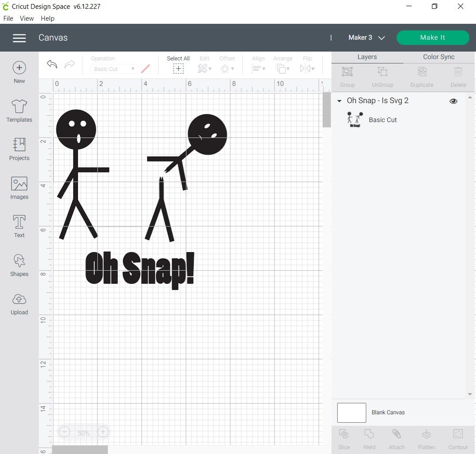Viewport: 476px width, 454px height.
Task: Click the Undo arrow
Action: 52,64
